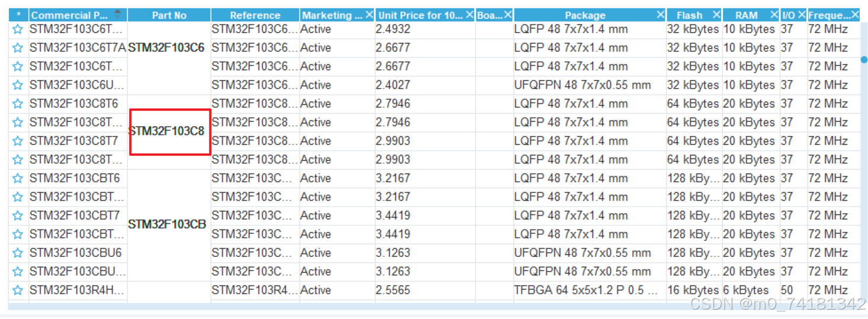Click the star column header
Screen dimensions: 868x319
[18, 15]
